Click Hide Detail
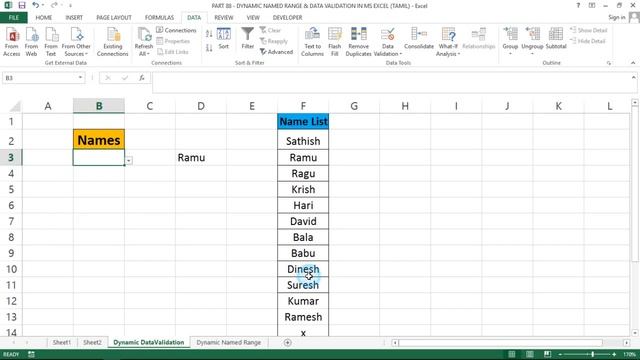 (x=588, y=41)
